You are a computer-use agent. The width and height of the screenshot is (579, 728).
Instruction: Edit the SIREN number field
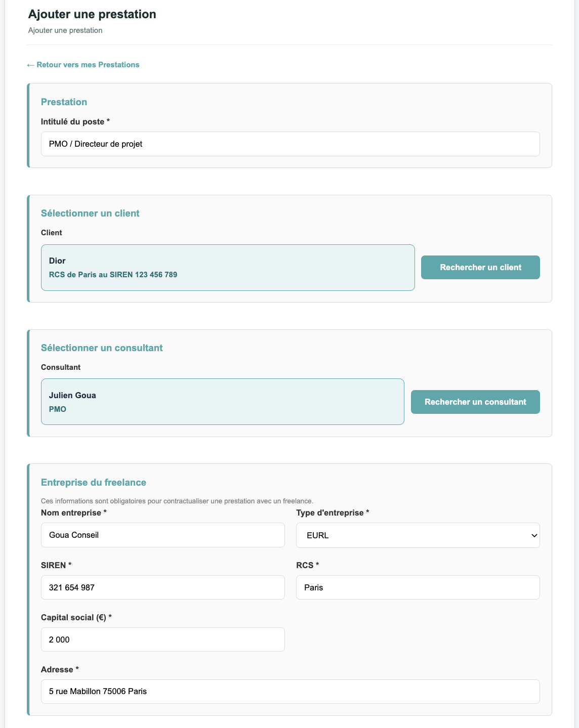[x=162, y=587]
